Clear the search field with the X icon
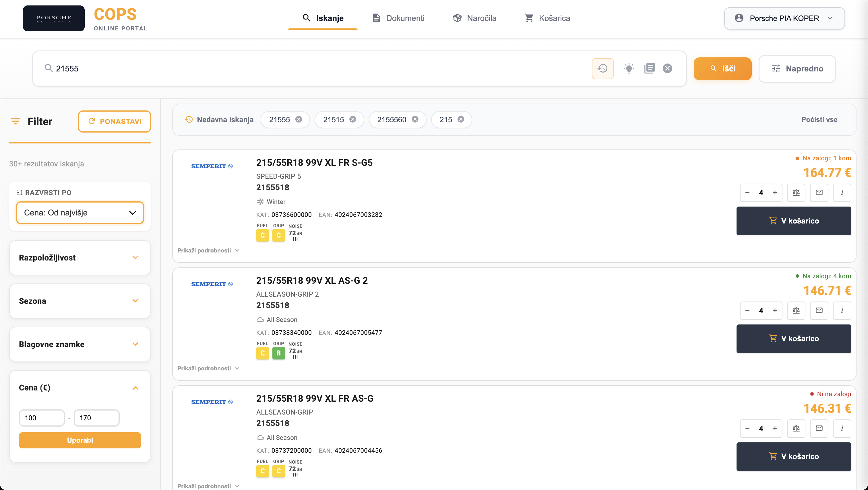868x490 pixels. (668, 69)
